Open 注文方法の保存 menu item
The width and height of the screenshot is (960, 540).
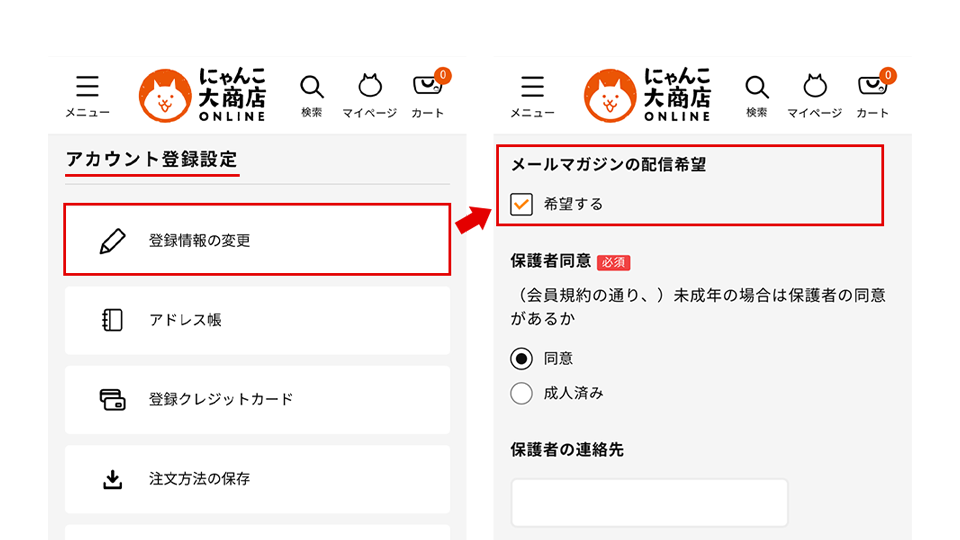[x=257, y=479]
